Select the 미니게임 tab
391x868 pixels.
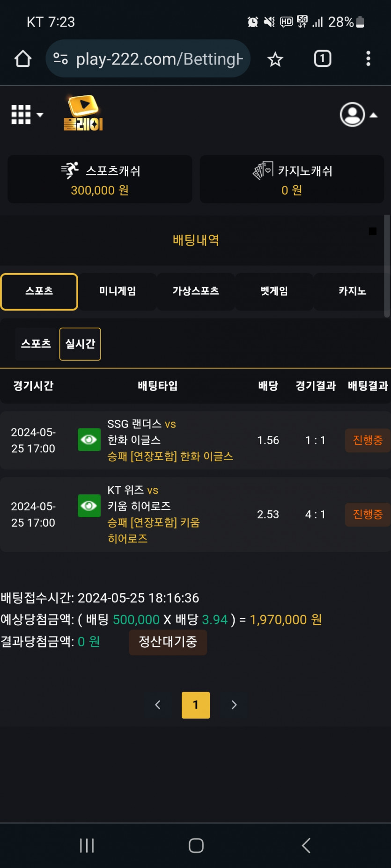coord(118,291)
